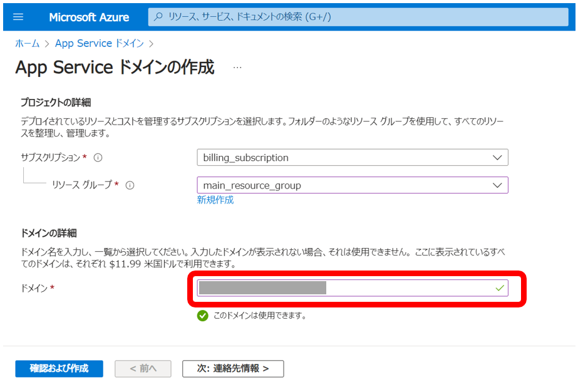Show info tooltip for リソース グループ
The width and height of the screenshot is (578, 392).
coord(130,185)
